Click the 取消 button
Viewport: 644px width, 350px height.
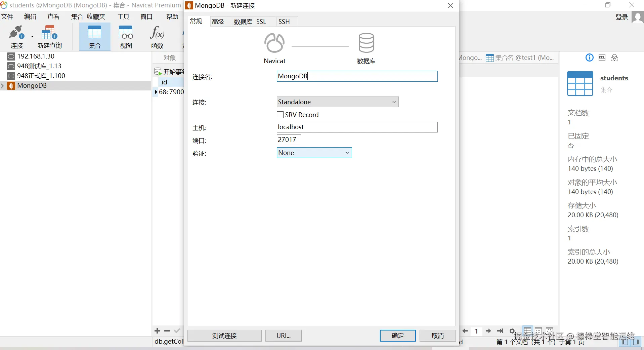438,336
